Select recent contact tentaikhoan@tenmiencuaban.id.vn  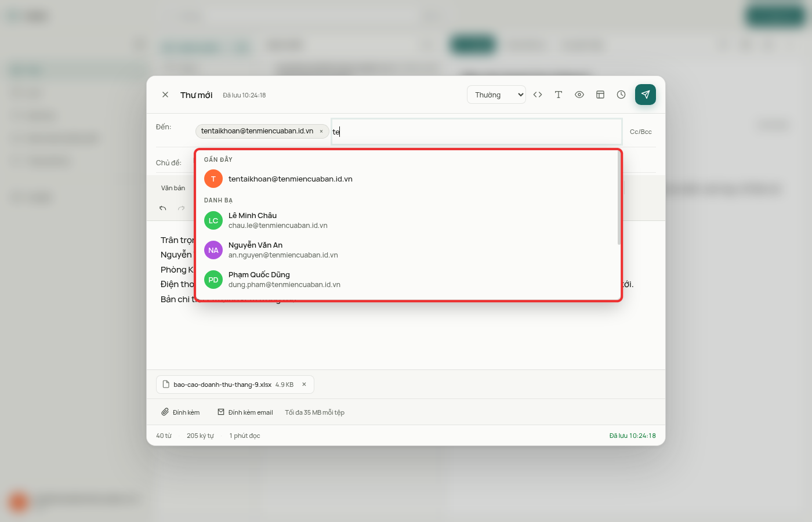tap(408, 179)
